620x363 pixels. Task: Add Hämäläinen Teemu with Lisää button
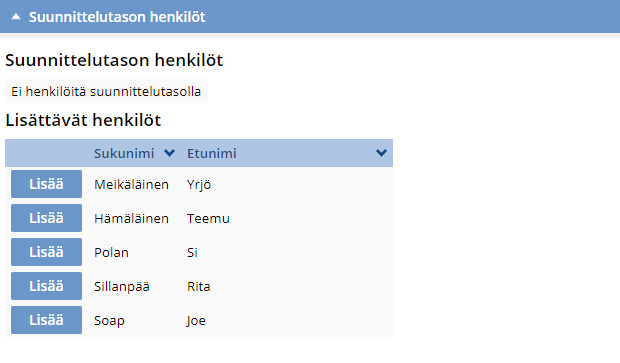(x=46, y=218)
